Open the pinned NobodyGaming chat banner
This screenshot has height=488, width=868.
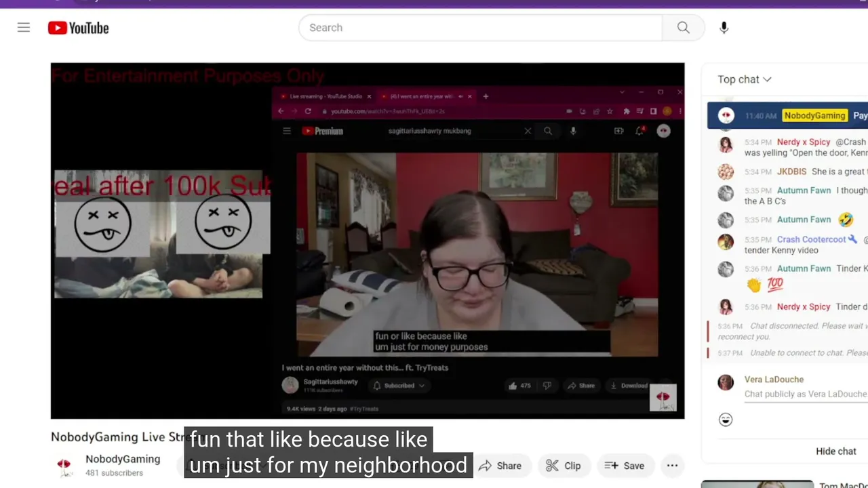coord(787,115)
